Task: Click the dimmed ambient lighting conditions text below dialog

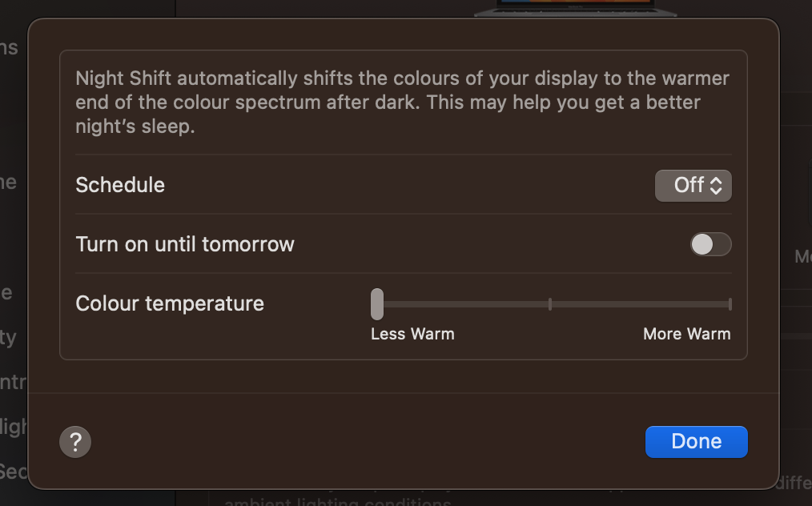Action: pos(338,501)
